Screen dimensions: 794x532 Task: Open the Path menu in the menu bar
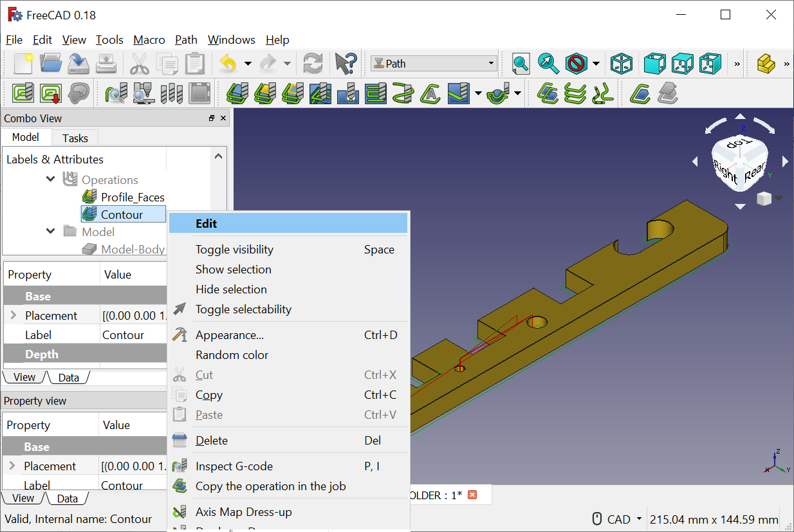[x=187, y=40]
